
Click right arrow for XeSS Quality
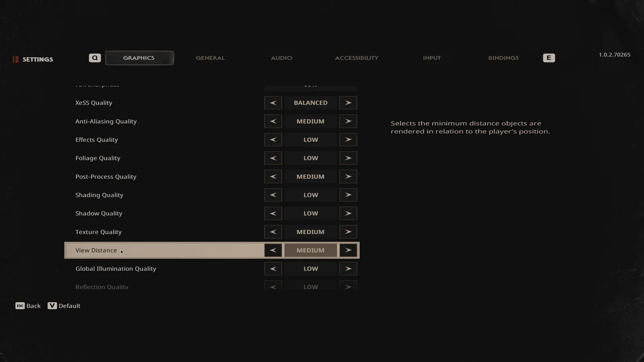[x=348, y=103]
